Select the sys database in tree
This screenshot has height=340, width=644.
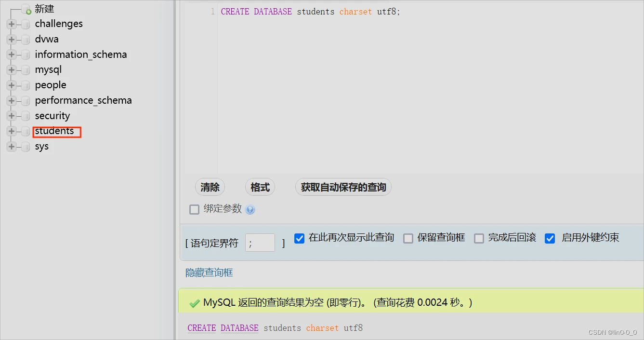coord(42,147)
